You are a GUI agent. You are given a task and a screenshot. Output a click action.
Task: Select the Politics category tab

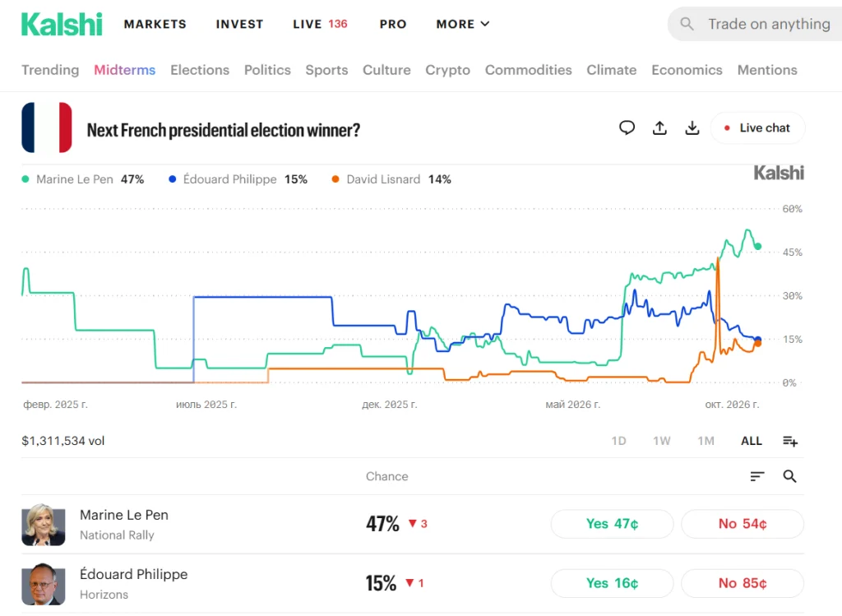point(267,70)
